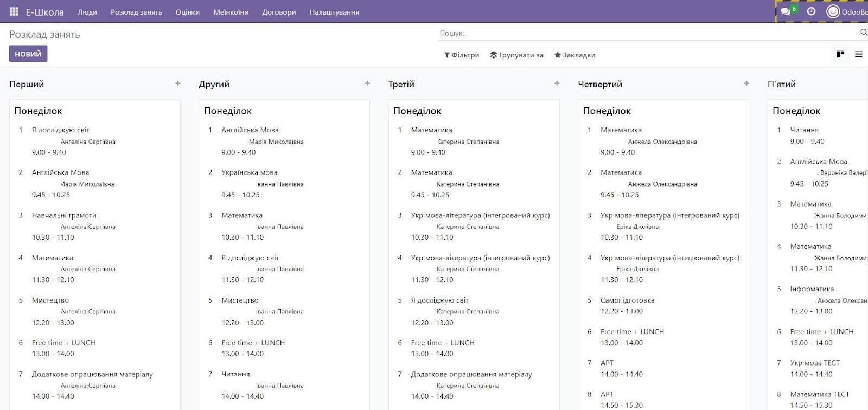Click 'Додаткове опрацювання матеріалу' in Третій column
This screenshot has width=868, height=410.
[x=471, y=374]
